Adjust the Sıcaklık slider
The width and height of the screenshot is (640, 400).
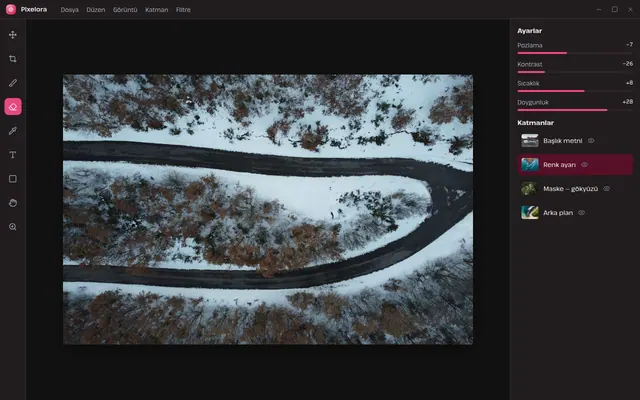(x=575, y=91)
